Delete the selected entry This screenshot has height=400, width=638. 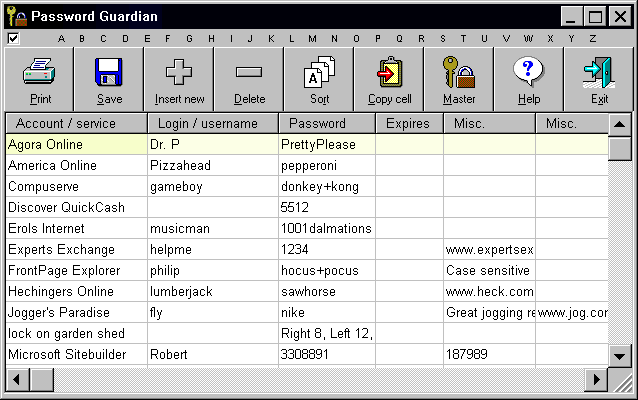(x=249, y=79)
